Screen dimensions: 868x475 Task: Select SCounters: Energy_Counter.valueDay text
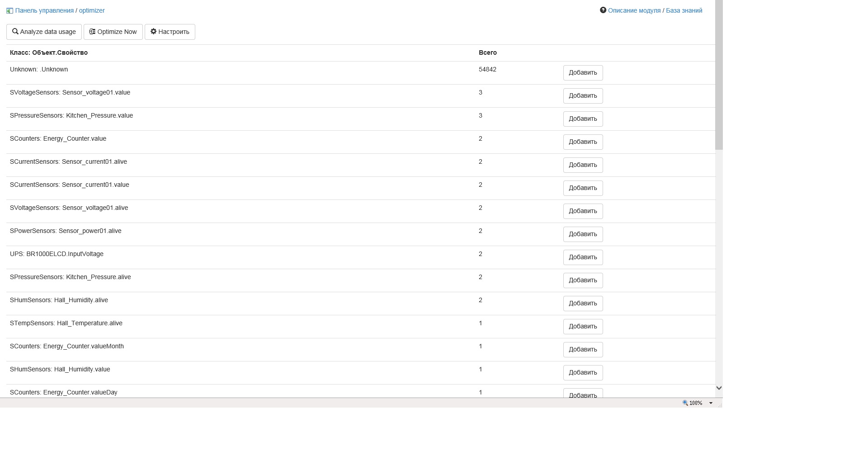[64, 393]
